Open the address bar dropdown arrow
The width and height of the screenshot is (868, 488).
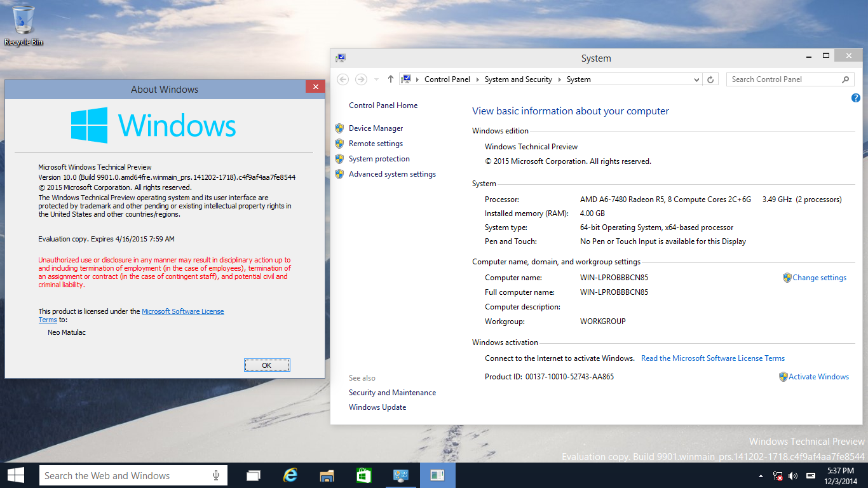point(696,79)
